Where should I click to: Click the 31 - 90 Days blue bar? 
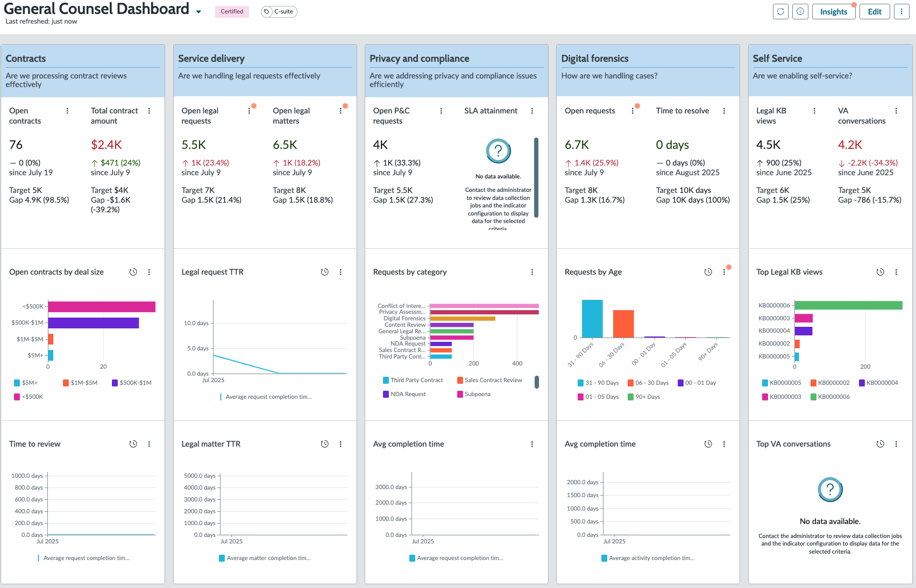(592, 319)
